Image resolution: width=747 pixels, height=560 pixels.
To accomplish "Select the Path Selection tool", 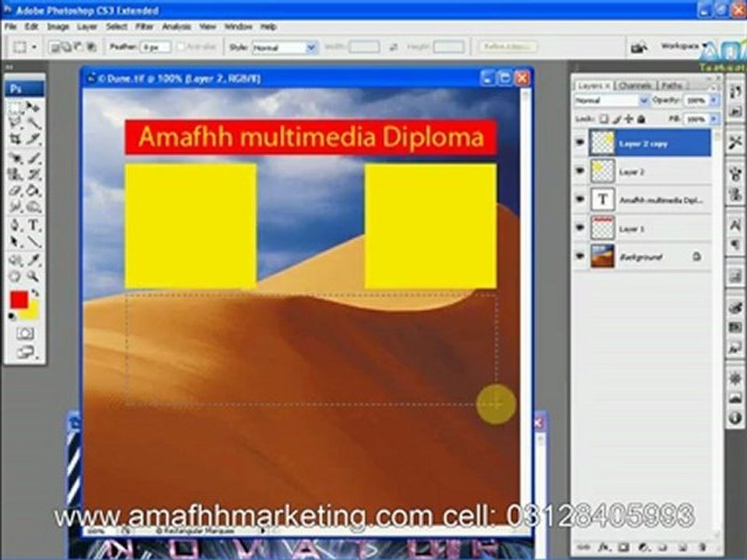I will [16, 241].
